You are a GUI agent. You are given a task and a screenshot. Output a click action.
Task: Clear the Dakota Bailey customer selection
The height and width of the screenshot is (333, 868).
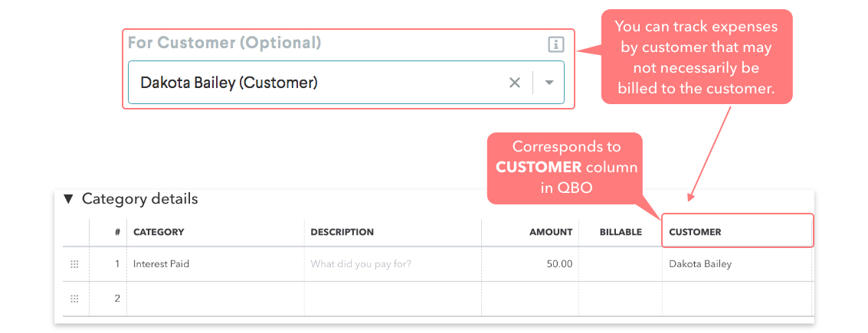click(x=515, y=83)
